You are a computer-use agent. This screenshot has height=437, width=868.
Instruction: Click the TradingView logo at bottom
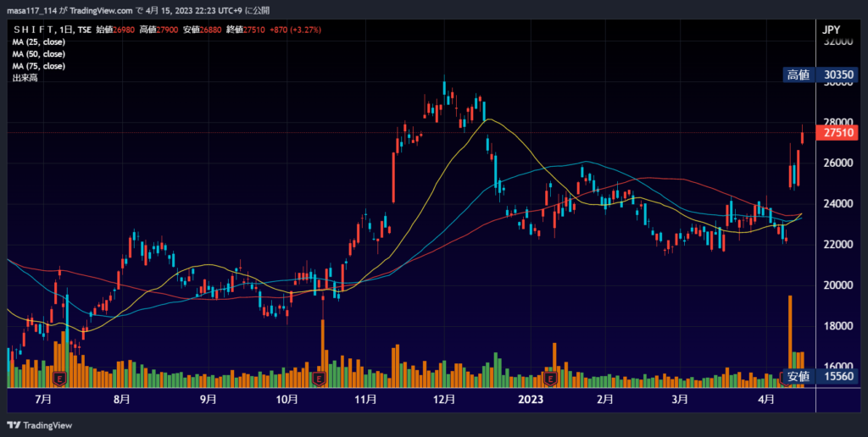click(x=40, y=425)
